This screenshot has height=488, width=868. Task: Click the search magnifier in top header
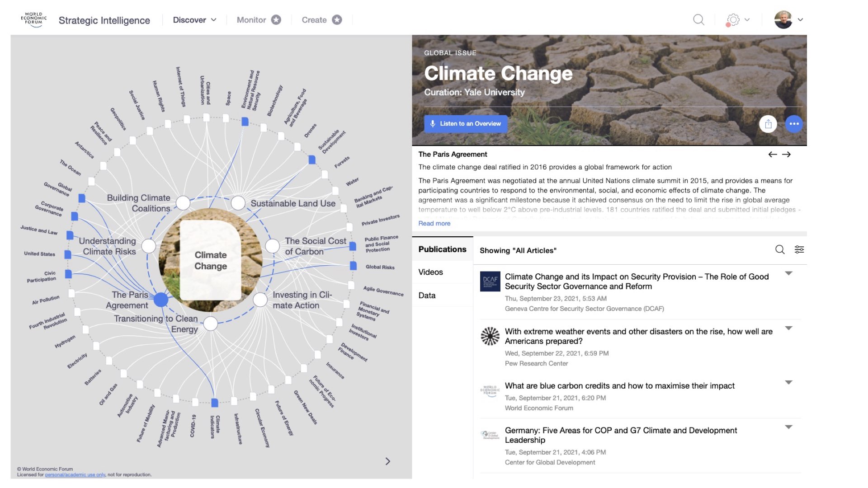[698, 20]
